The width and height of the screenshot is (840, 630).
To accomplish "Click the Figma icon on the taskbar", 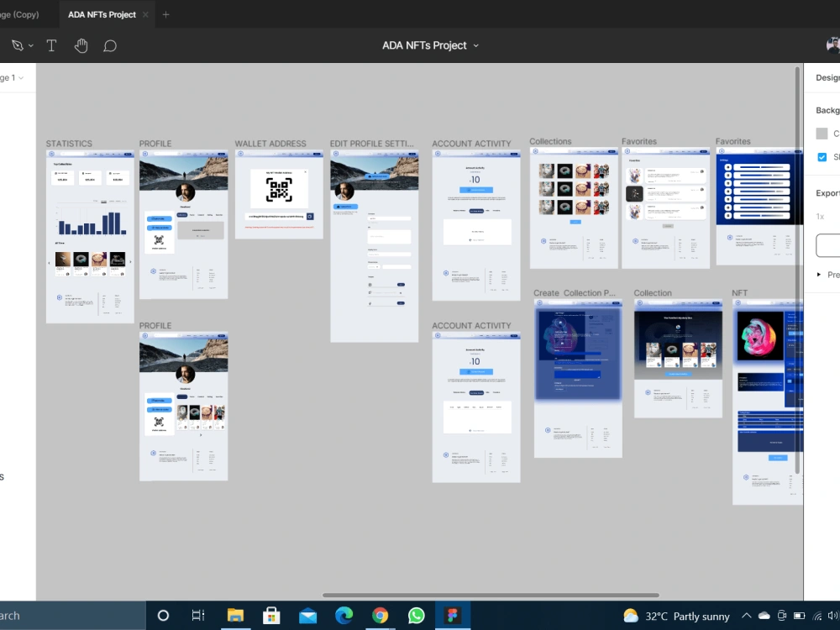I will (x=453, y=616).
